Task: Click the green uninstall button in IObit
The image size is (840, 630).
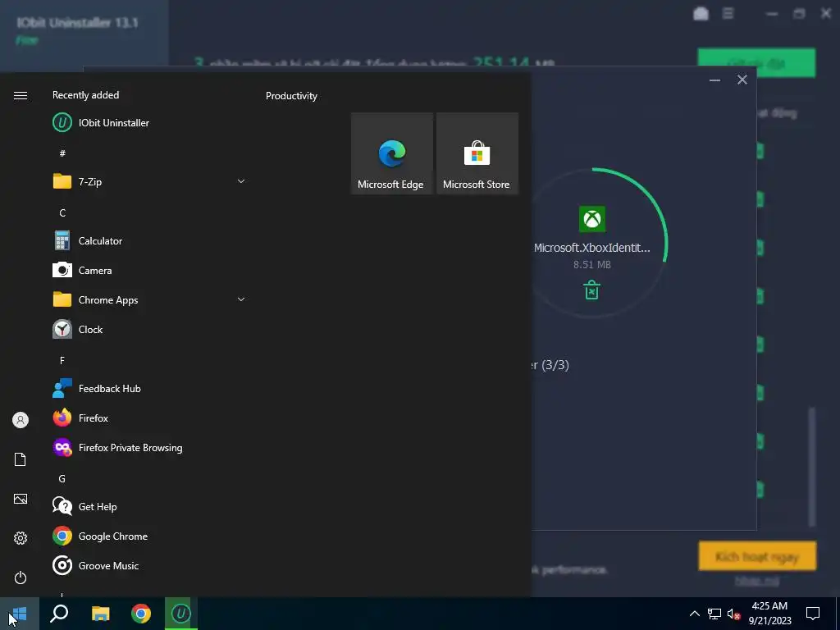Action: pyautogui.click(x=756, y=63)
